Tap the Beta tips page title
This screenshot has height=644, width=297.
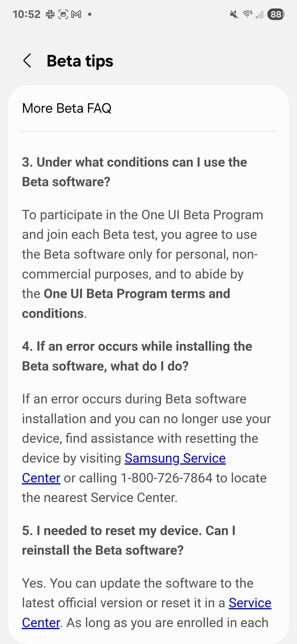80,61
